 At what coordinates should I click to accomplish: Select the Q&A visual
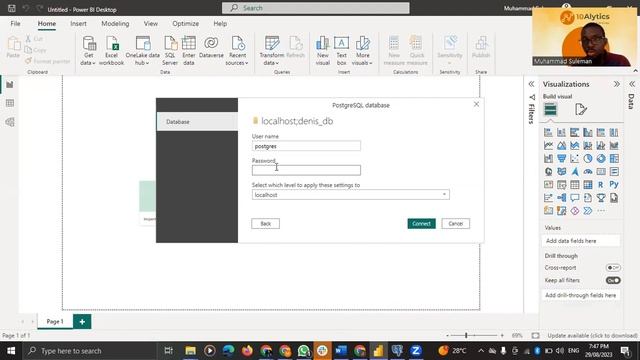tap(575, 198)
